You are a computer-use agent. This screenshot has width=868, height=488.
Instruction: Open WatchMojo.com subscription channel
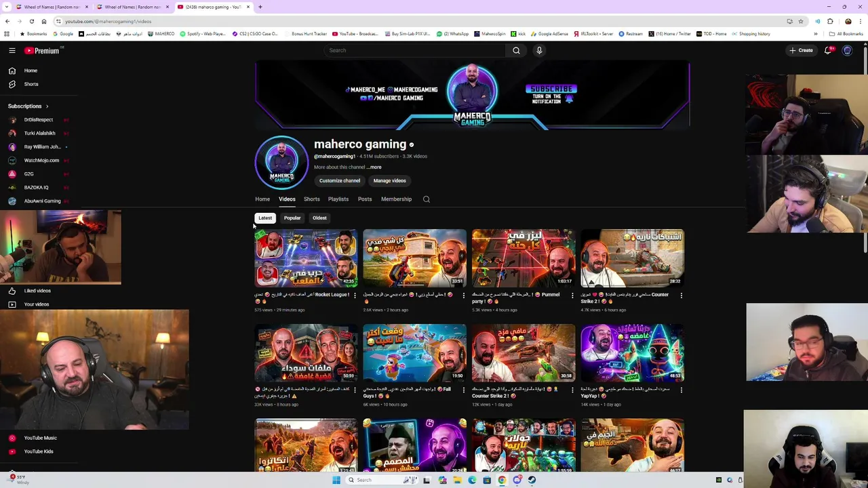pos(41,161)
